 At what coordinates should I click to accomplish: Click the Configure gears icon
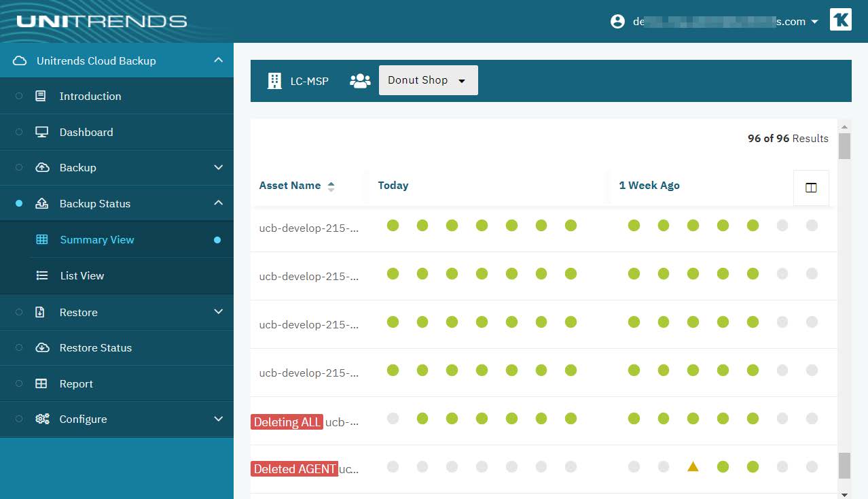click(x=42, y=419)
